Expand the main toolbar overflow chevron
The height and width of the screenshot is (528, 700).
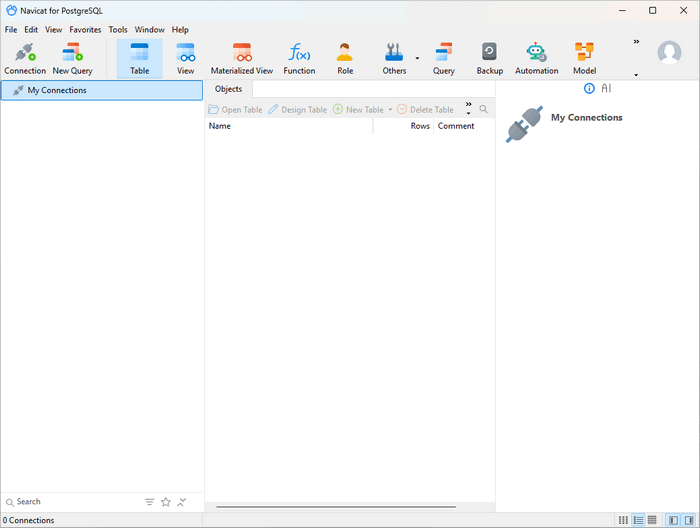(636, 42)
